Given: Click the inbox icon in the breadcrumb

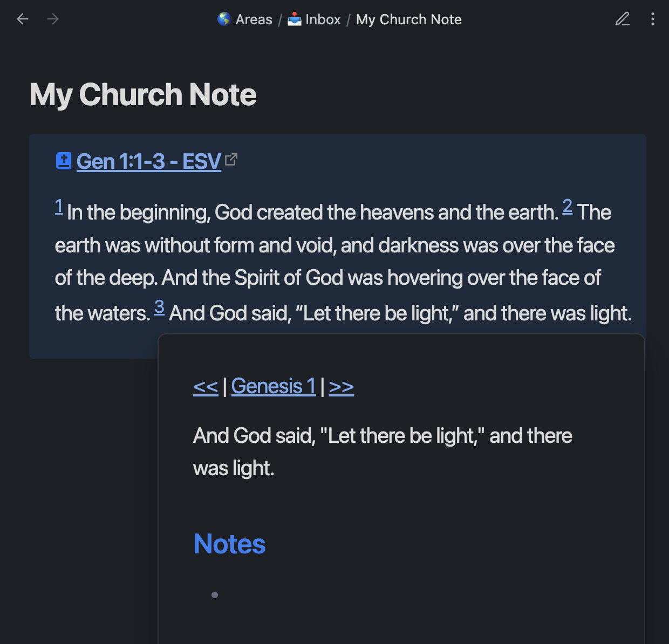Looking at the screenshot, I should (x=294, y=19).
